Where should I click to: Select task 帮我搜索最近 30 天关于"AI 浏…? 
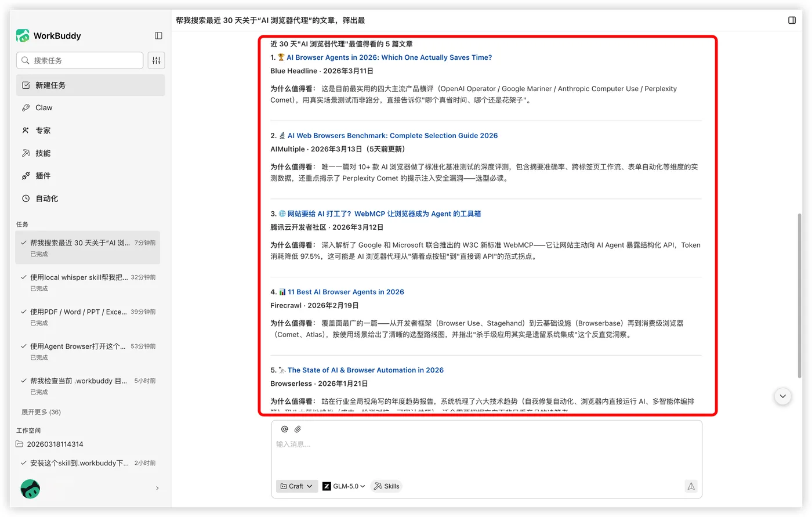88,248
